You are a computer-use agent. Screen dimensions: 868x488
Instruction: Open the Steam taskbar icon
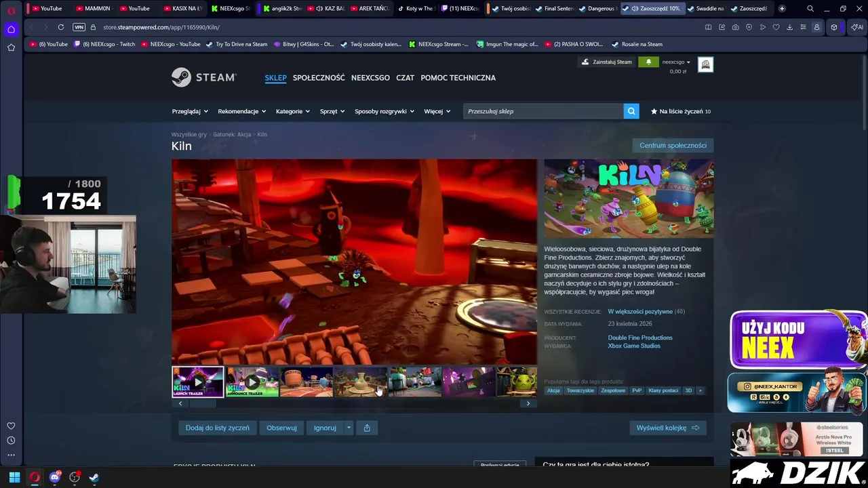pos(94,477)
